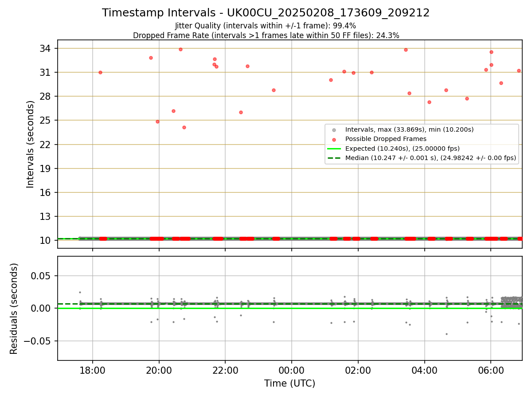Click the 04:00 x-axis tick label

click(424, 370)
